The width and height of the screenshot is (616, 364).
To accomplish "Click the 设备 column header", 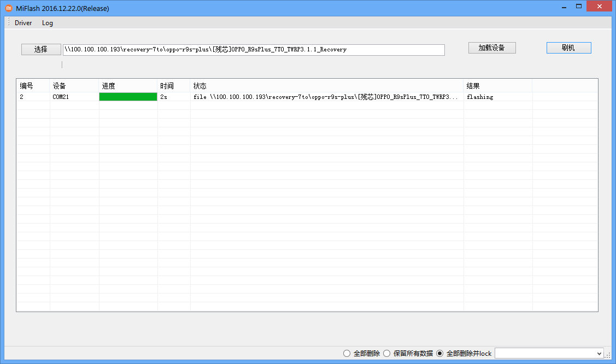I will [74, 86].
